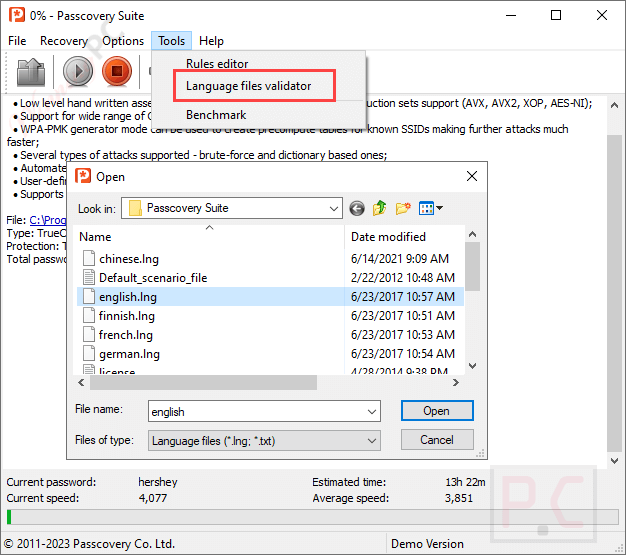Image resolution: width=626 pixels, height=555 pixels.
Task: Create new folder icon in Open dialog
Action: coord(403,208)
